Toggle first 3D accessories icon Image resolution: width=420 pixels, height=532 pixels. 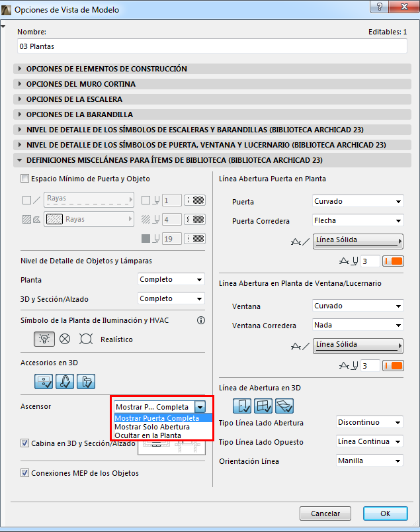[44, 381]
